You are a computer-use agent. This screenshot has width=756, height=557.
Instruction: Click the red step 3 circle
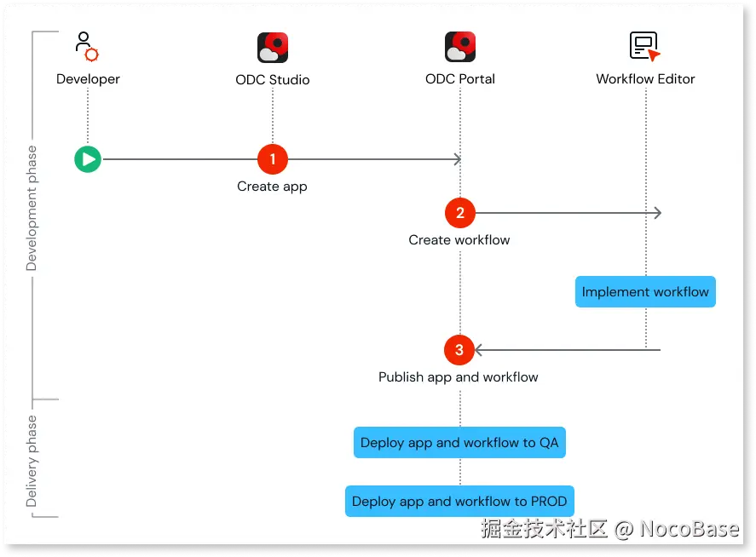[459, 349]
